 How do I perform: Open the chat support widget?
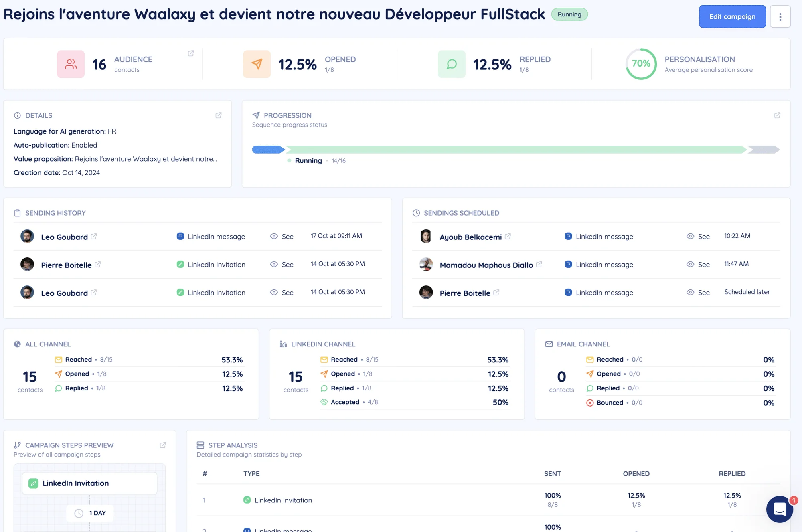tap(780, 509)
